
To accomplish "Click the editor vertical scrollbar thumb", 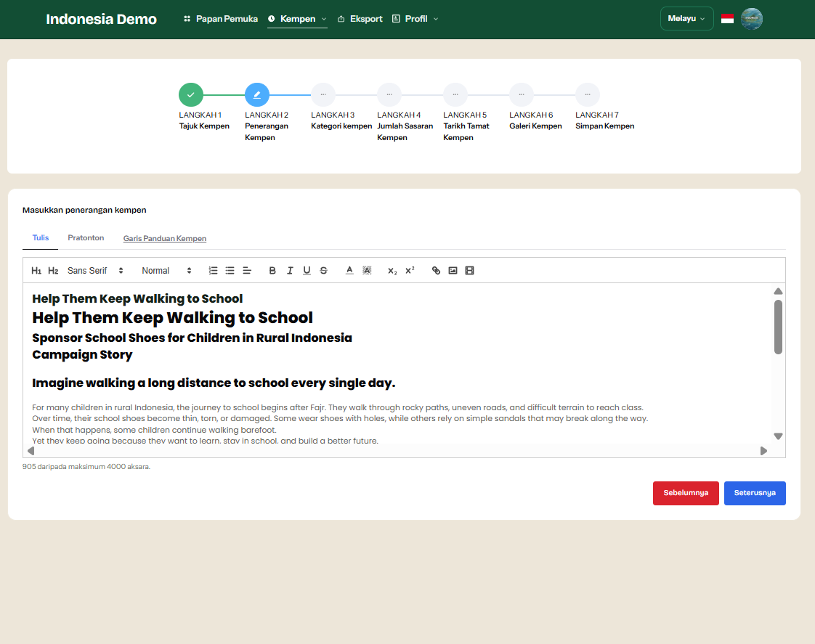I will [x=778, y=327].
